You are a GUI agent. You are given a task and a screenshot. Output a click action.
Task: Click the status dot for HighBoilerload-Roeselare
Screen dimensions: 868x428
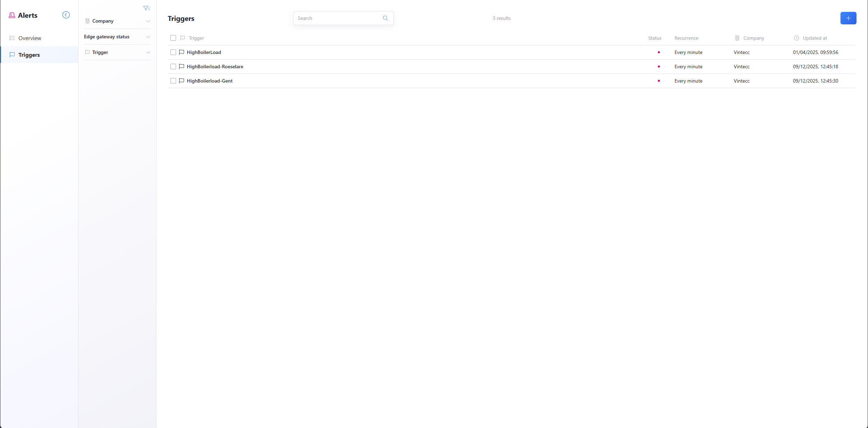pyautogui.click(x=659, y=67)
